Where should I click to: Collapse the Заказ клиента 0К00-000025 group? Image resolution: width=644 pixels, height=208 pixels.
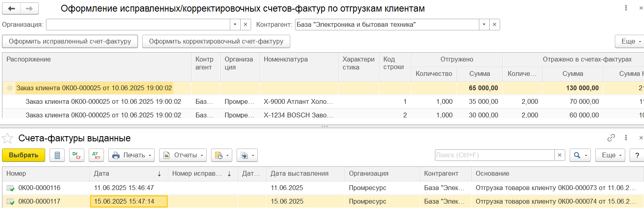10,88
